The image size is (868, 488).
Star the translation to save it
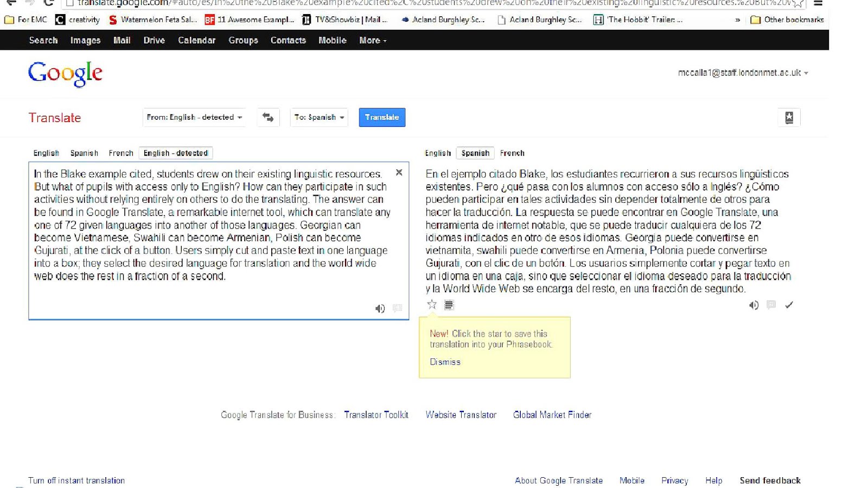[x=432, y=304]
